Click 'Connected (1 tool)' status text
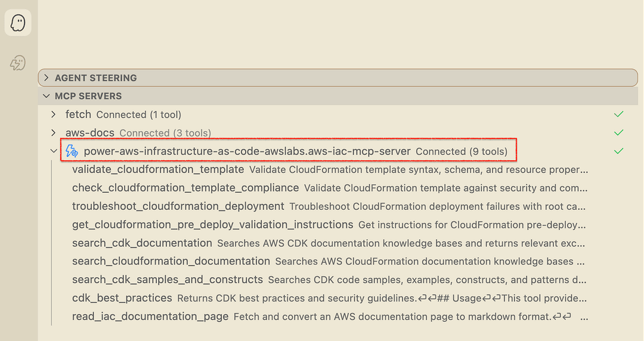 tap(139, 114)
